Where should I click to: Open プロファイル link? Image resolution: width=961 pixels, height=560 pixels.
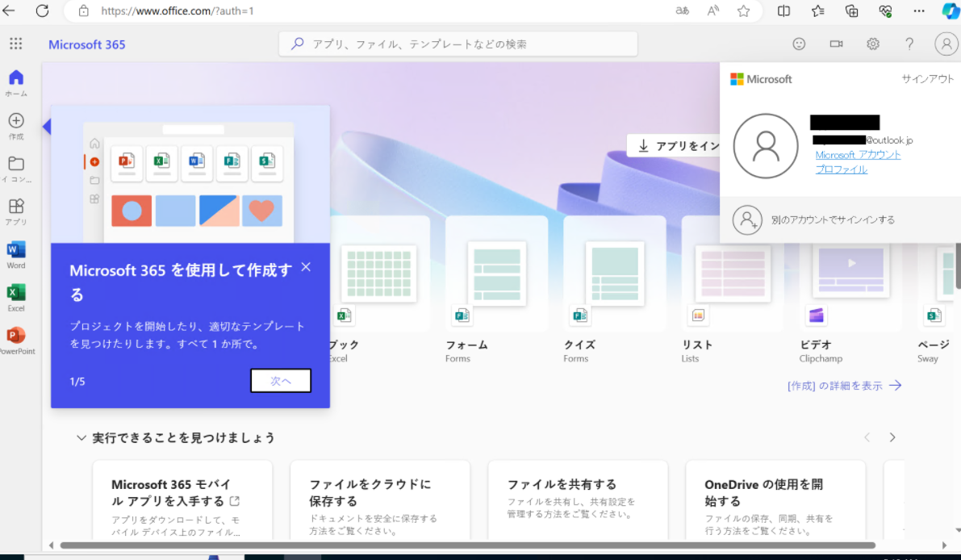[x=841, y=169]
